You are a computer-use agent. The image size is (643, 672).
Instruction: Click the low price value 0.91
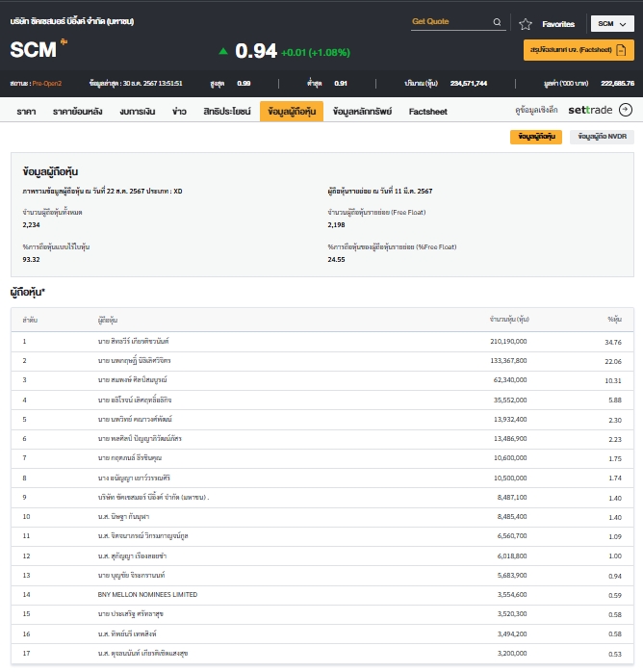point(341,83)
